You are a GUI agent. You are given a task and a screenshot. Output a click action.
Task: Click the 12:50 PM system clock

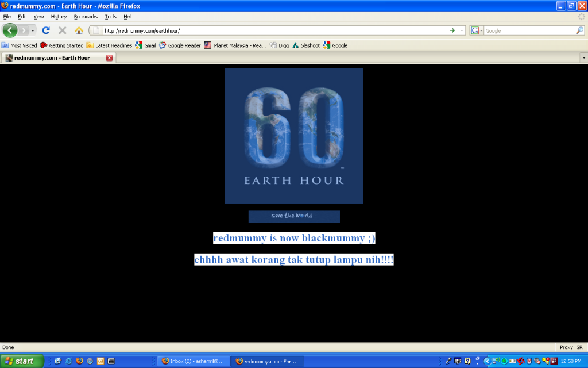571,361
